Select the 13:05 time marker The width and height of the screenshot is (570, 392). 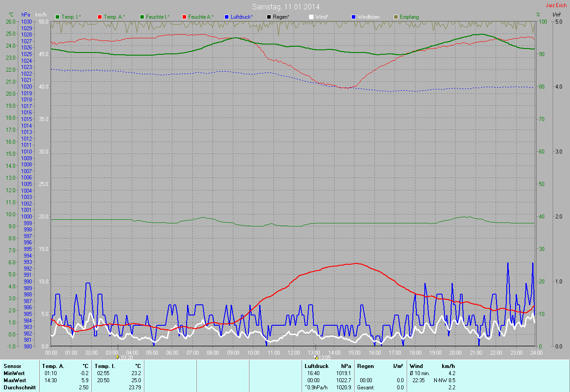[315, 357]
